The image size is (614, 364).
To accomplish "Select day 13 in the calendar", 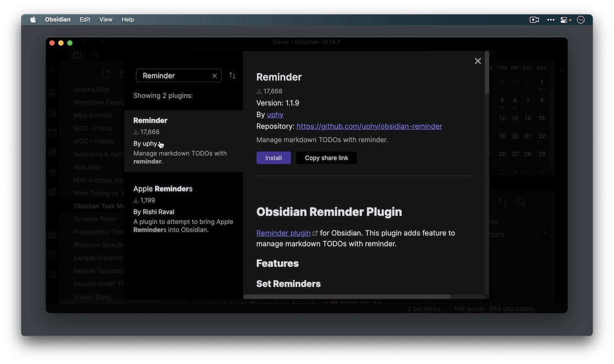I will click(x=515, y=118).
